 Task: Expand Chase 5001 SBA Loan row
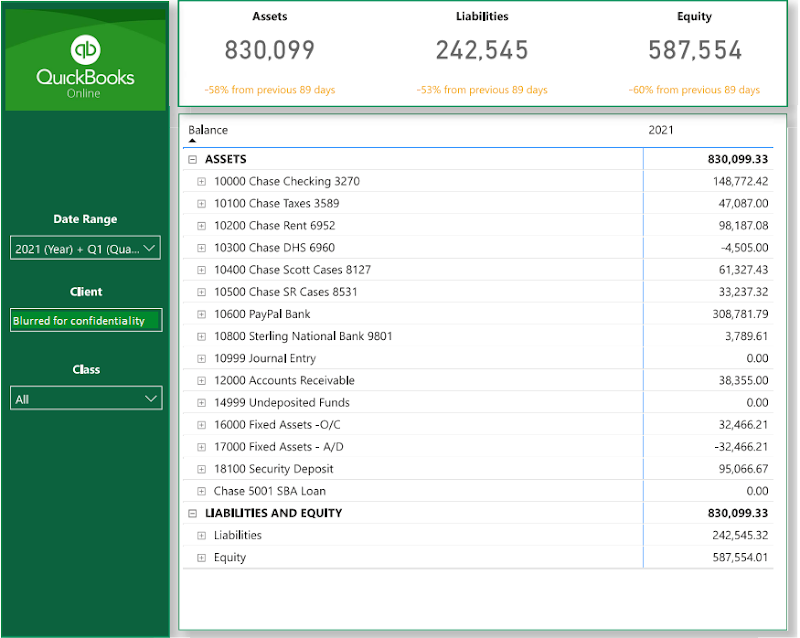click(202, 491)
